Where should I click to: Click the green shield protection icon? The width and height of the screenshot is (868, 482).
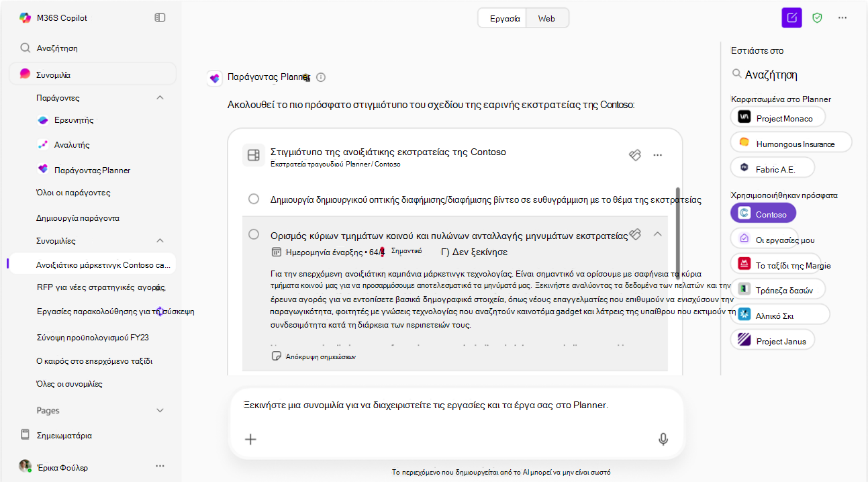click(x=817, y=18)
